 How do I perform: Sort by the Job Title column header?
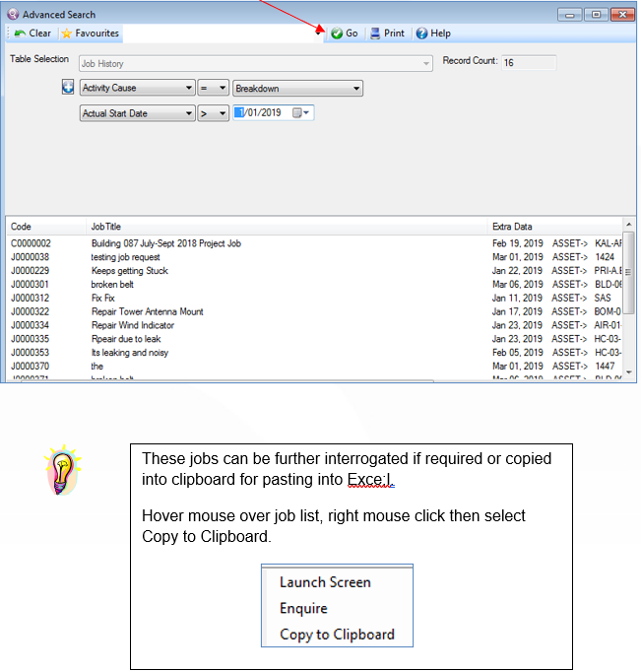click(286, 227)
